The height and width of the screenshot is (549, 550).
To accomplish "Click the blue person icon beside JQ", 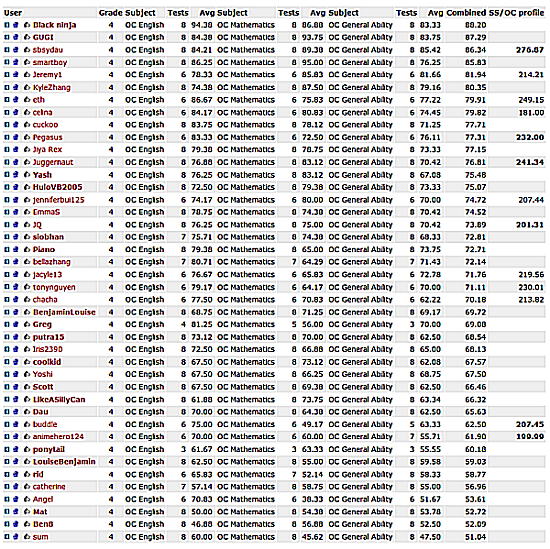I will click(16, 225).
